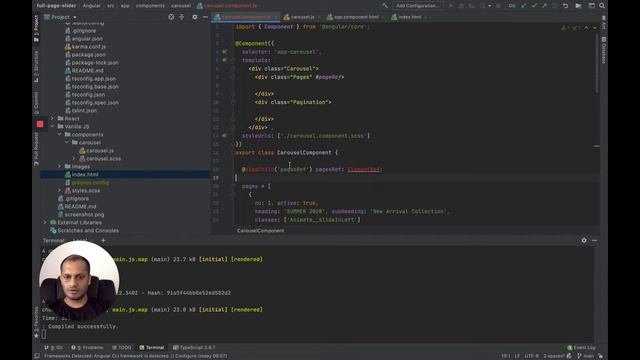Viewport: 640px width, 360px height.
Task: Open the TypeScript 3.8.7 tool window
Action: pos(194,348)
